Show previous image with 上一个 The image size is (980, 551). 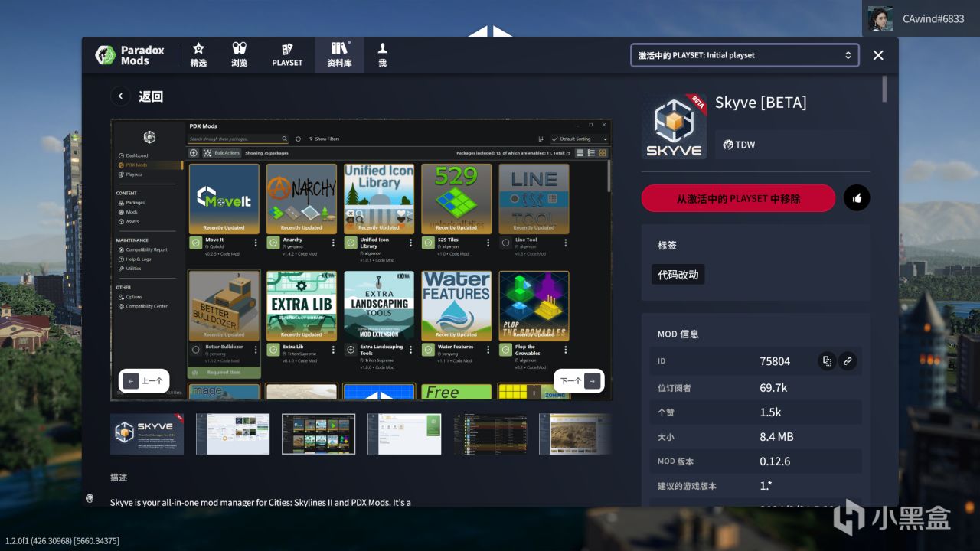coord(144,380)
